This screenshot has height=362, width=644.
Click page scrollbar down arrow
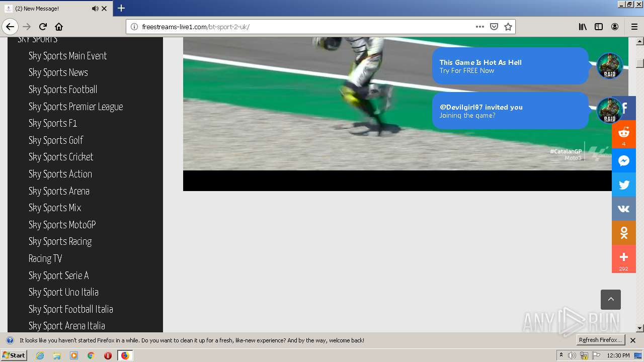click(x=640, y=328)
